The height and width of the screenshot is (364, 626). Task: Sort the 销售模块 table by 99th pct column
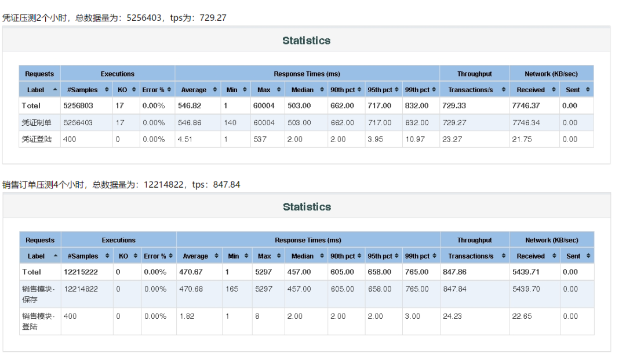point(421,256)
